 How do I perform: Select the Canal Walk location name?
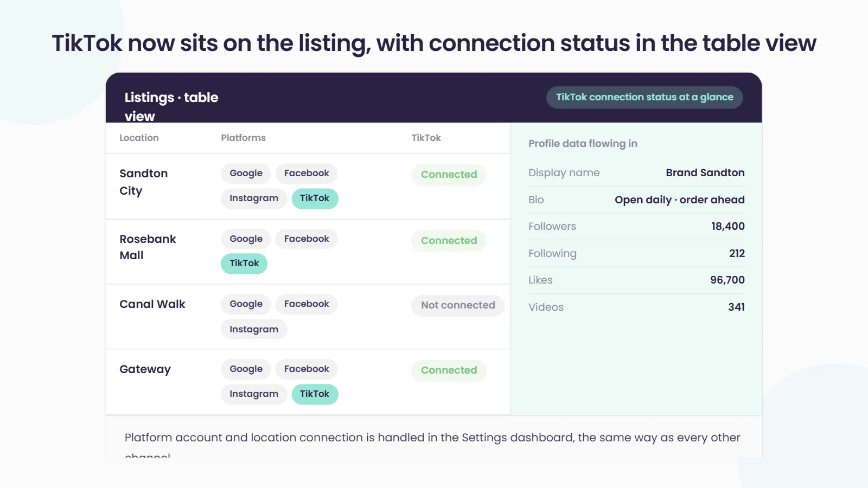[152, 304]
